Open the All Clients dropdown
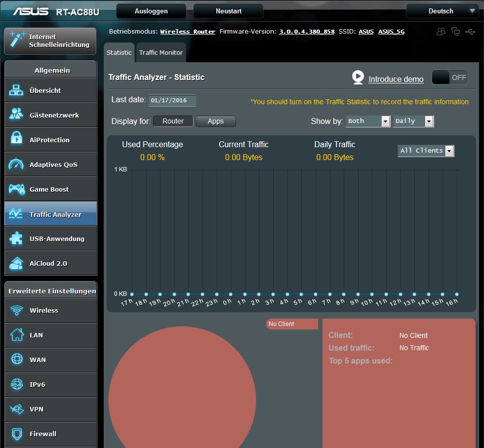The height and width of the screenshot is (448, 484). (426, 151)
